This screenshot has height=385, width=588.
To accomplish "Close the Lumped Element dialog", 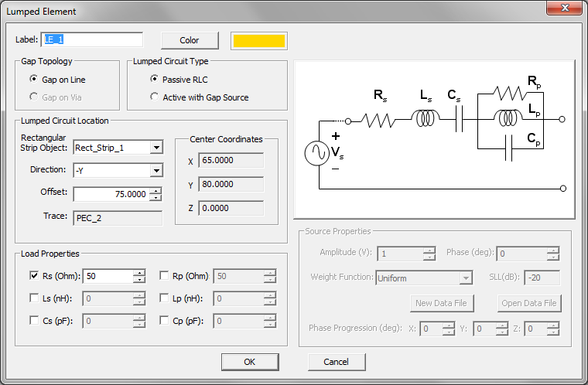I will 564,8.
